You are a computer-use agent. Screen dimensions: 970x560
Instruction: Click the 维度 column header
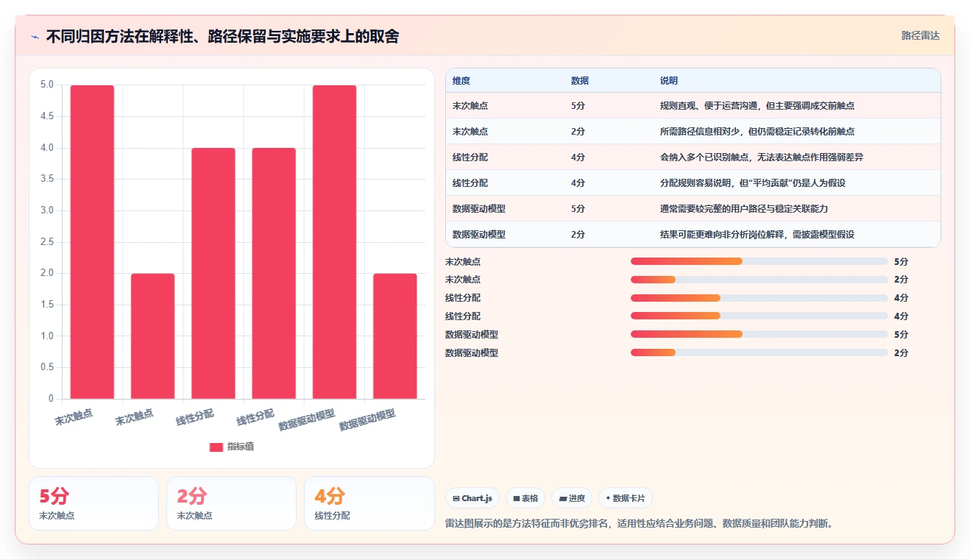coord(461,80)
